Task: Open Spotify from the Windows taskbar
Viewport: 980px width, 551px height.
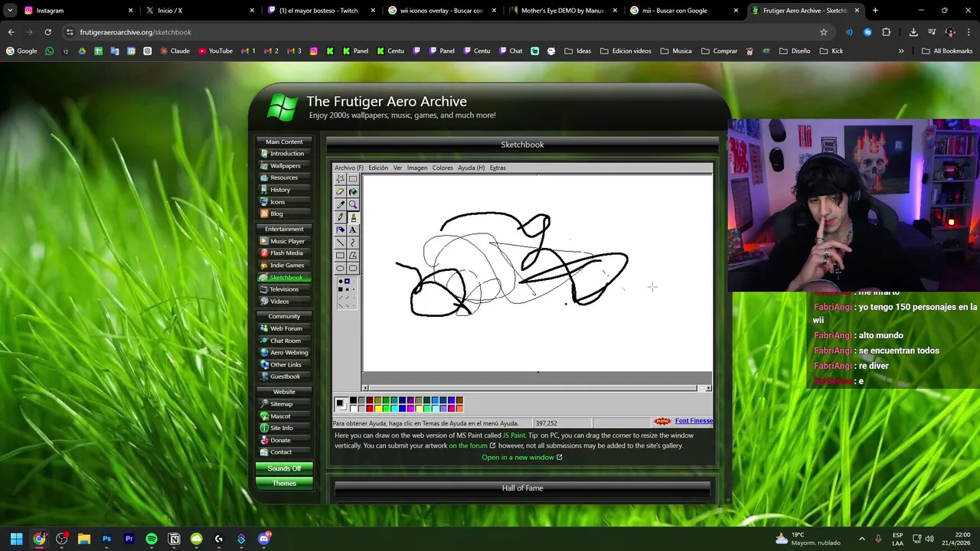Action: pos(152,539)
